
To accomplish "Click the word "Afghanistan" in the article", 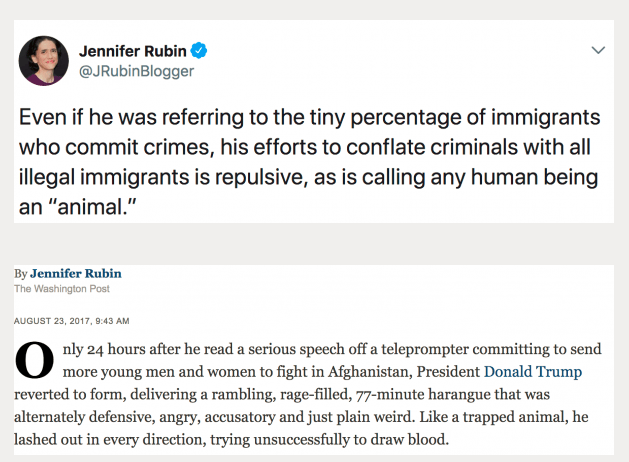I will coord(370,372).
